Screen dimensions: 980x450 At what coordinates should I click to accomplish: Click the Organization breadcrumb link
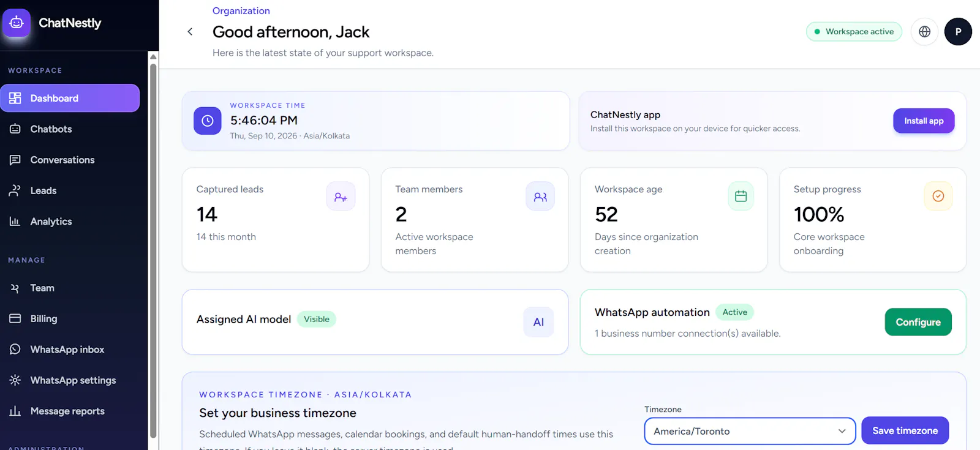[241, 10]
